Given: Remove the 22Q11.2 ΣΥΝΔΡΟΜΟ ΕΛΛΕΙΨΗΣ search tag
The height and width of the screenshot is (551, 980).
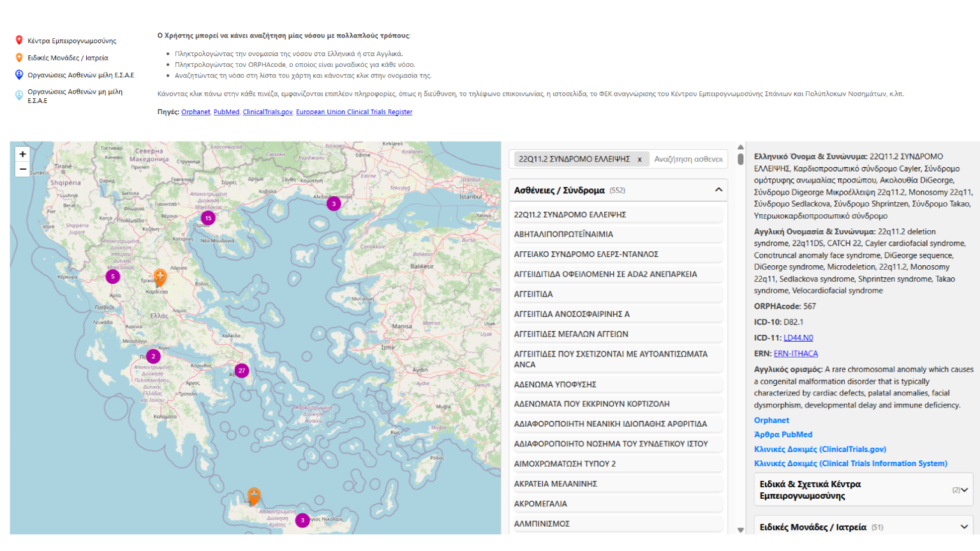Looking at the screenshot, I should 639,159.
